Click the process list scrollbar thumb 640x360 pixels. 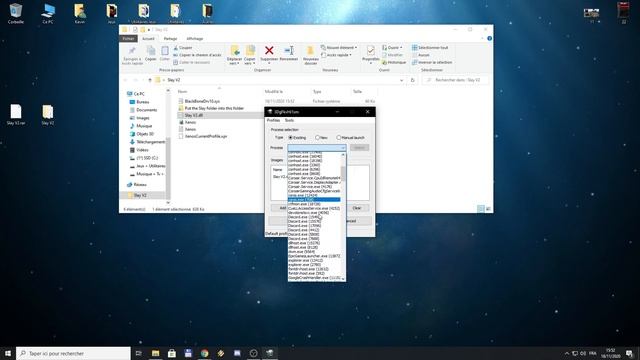click(x=343, y=173)
